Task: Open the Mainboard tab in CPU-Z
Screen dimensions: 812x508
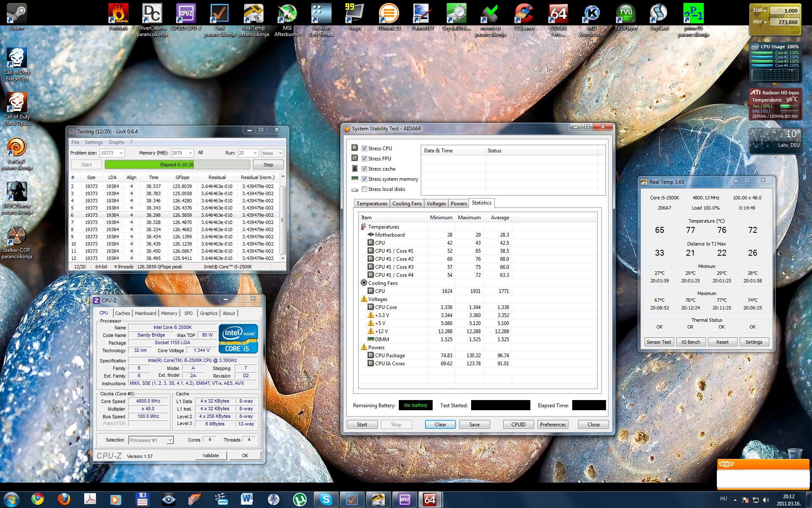Action: point(145,313)
